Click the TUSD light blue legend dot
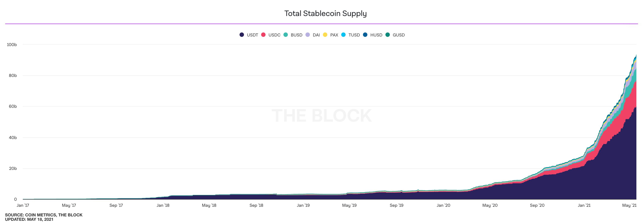Screen dimensions: 644x224 [x=343, y=35]
